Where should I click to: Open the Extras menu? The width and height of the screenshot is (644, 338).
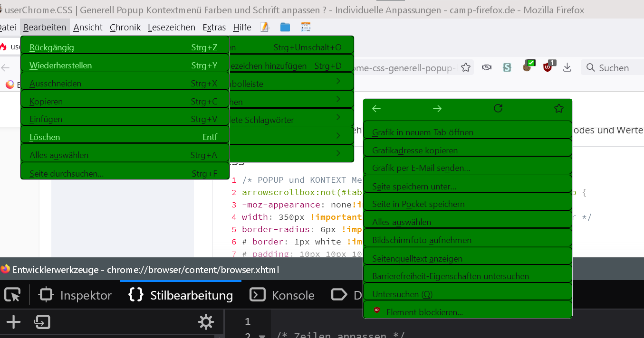point(214,27)
